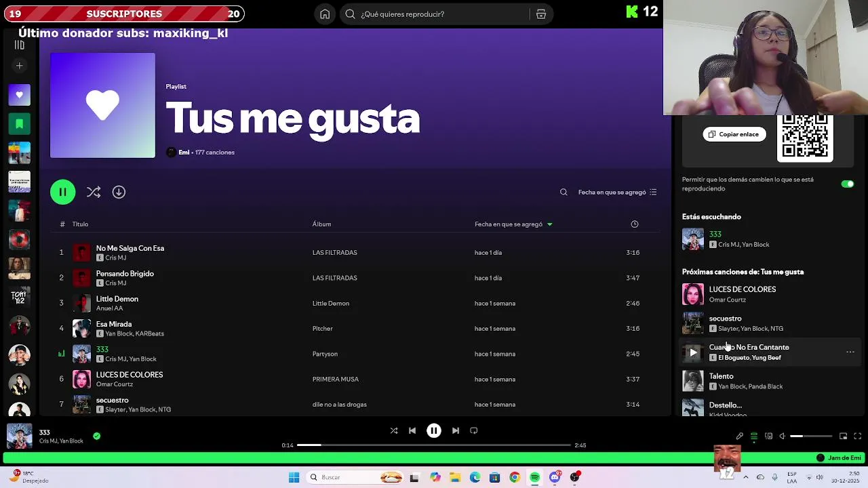Go to Spotify Home via the house icon
The width and height of the screenshot is (868, 488).
(x=325, y=14)
